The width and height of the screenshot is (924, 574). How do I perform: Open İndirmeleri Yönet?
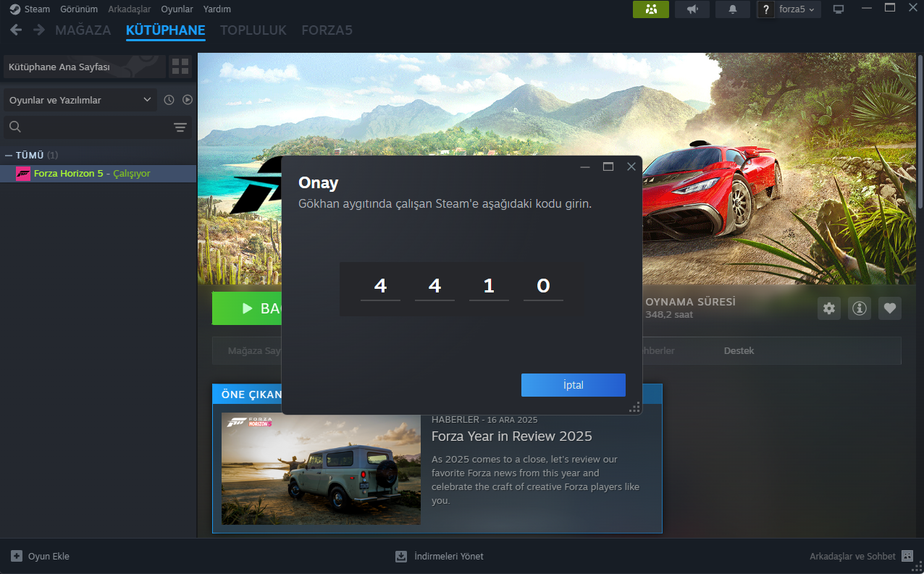[x=440, y=556]
